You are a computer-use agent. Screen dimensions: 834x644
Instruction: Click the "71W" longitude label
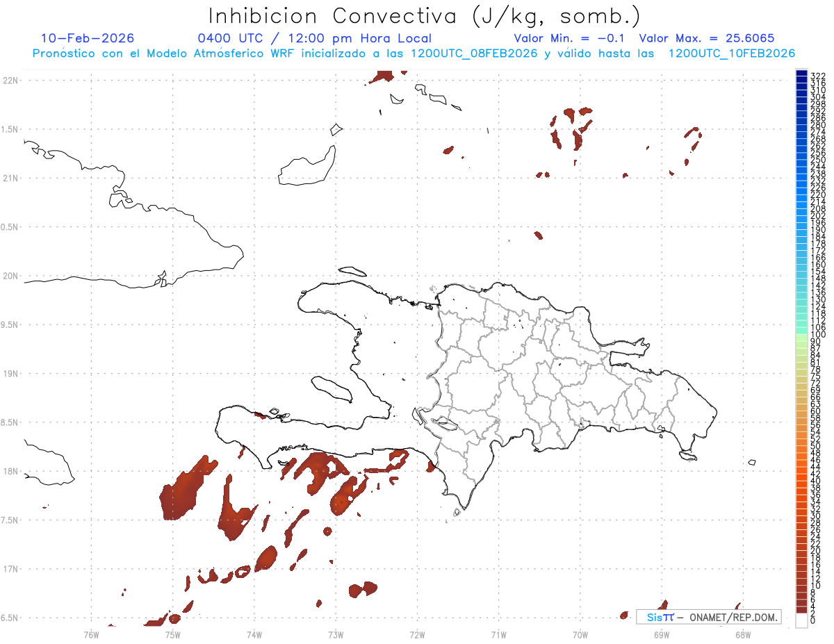click(x=498, y=634)
